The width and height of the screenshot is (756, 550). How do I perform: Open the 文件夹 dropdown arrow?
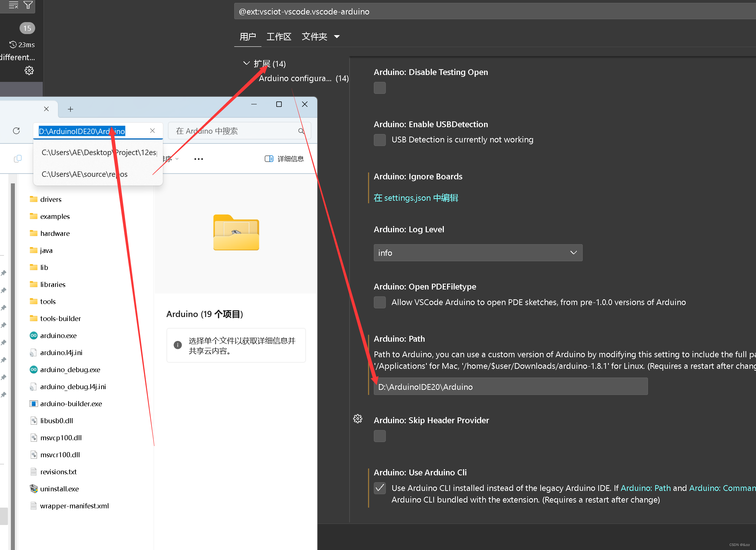point(336,37)
